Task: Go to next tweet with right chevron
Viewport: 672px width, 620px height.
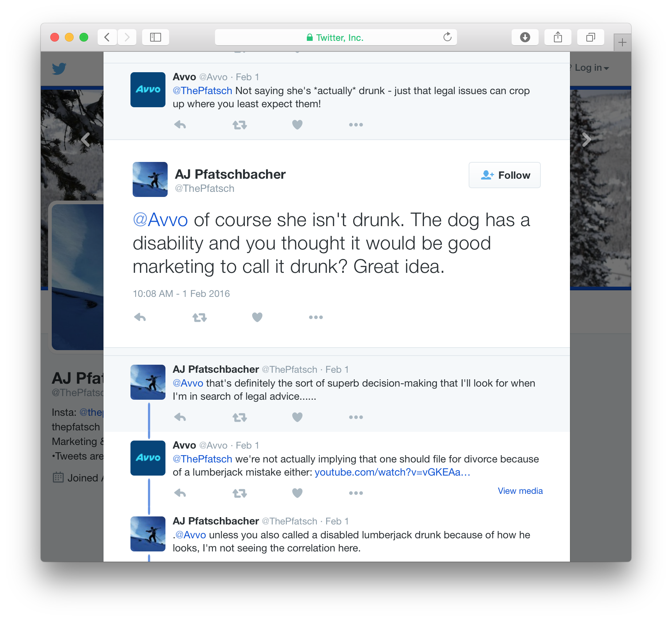Action: click(x=586, y=139)
